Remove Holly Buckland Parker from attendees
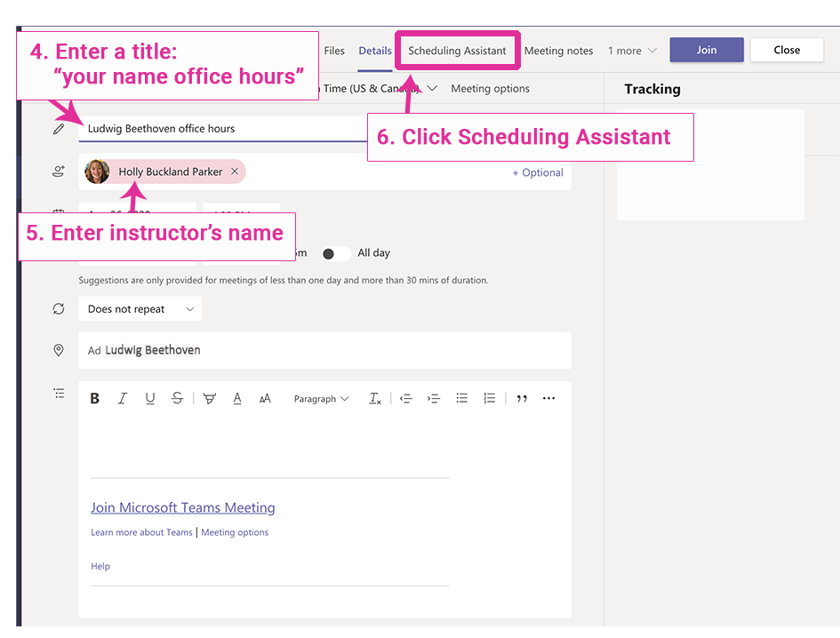The height and width of the screenshot is (638, 840). click(x=235, y=172)
